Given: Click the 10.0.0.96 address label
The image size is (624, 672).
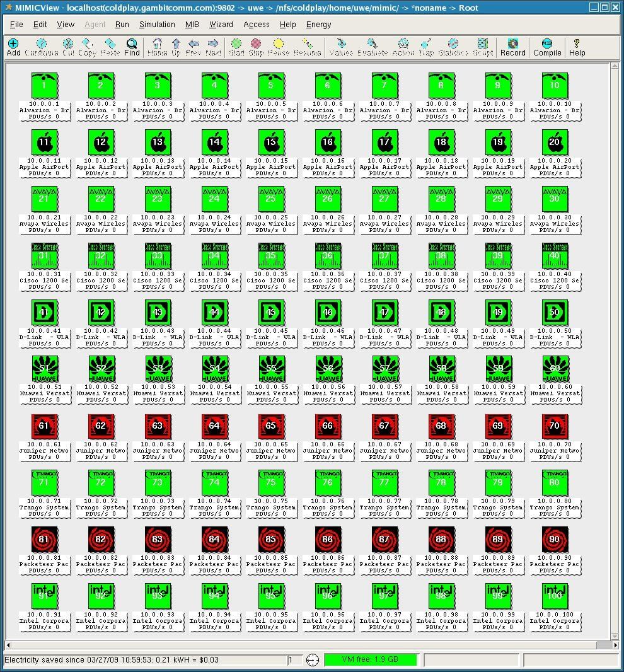Looking at the screenshot, I should pyautogui.click(x=328, y=614).
